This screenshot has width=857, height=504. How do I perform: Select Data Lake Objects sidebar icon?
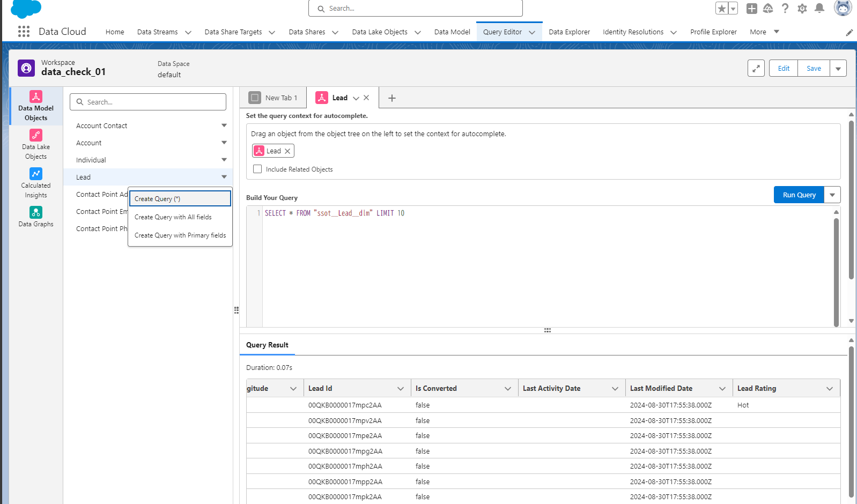[36, 145]
